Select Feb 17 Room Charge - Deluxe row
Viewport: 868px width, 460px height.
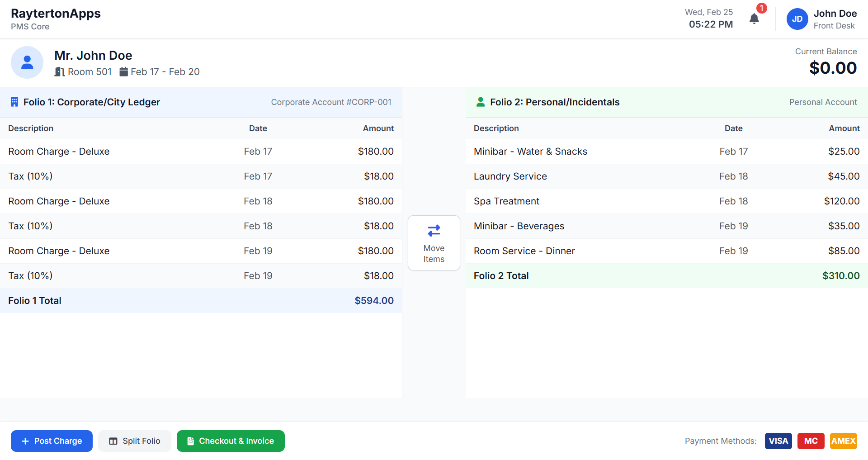click(201, 152)
